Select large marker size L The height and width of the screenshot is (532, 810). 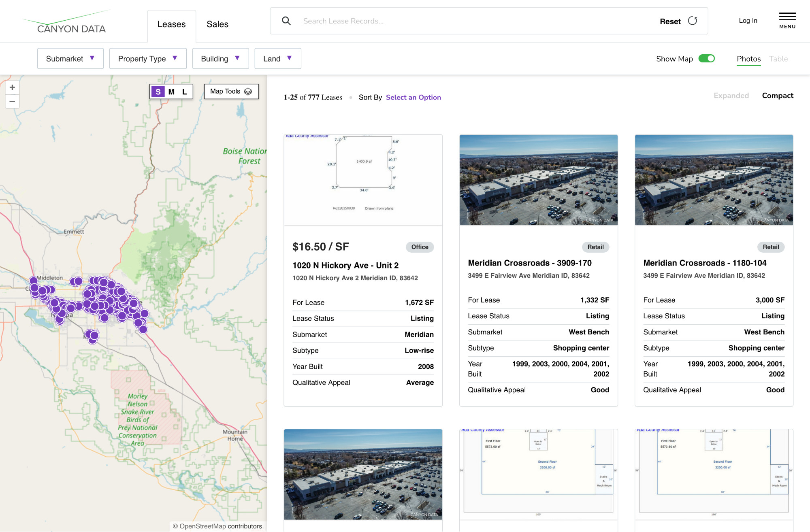[x=184, y=92]
